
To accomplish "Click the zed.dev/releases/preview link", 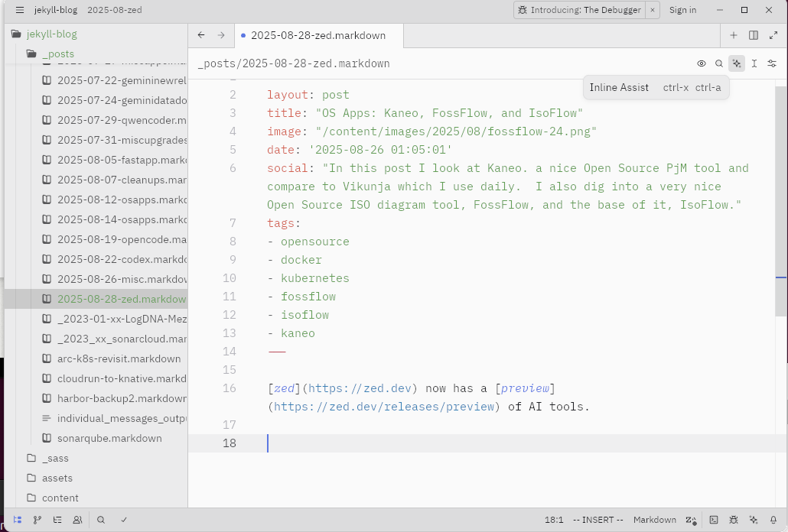I will [385, 407].
